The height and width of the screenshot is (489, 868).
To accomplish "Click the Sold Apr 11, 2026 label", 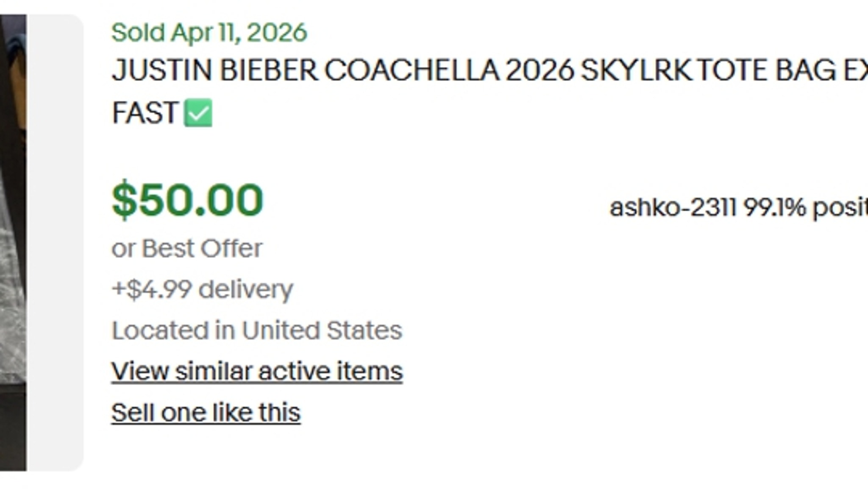I will click(209, 33).
